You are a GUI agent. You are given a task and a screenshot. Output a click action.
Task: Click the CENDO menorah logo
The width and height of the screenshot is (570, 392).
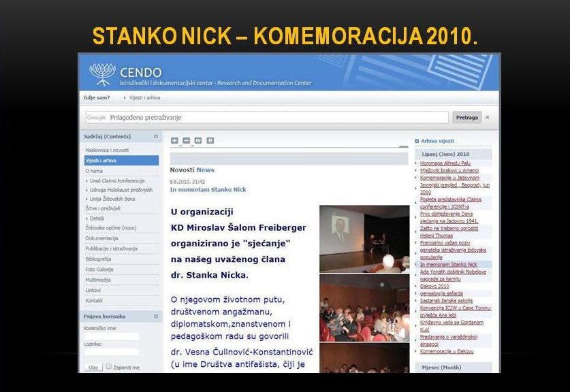click(103, 73)
